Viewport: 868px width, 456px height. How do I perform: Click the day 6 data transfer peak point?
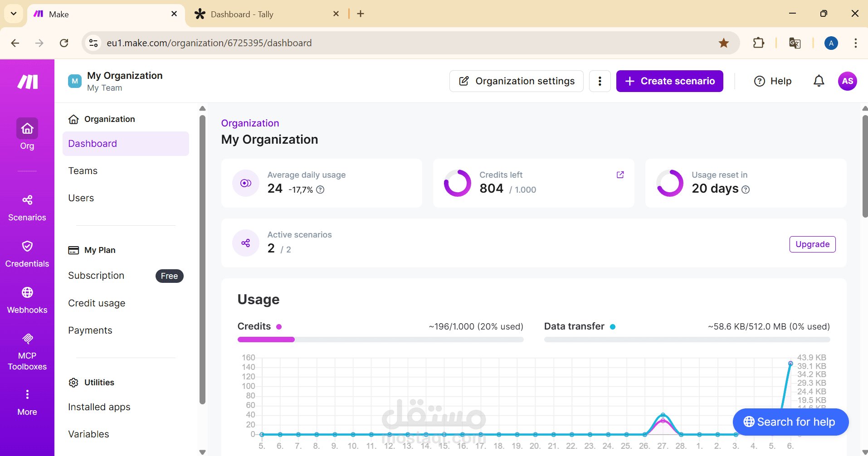pos(790,364)
